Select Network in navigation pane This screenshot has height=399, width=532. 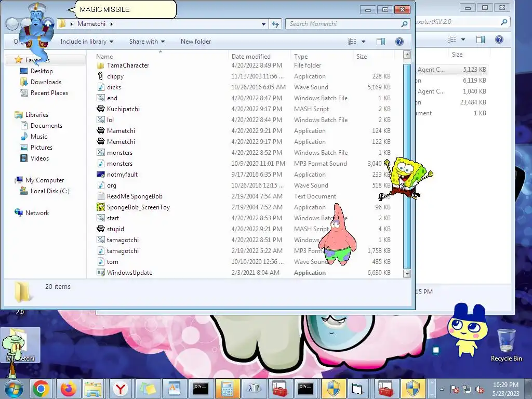point(37,212)
